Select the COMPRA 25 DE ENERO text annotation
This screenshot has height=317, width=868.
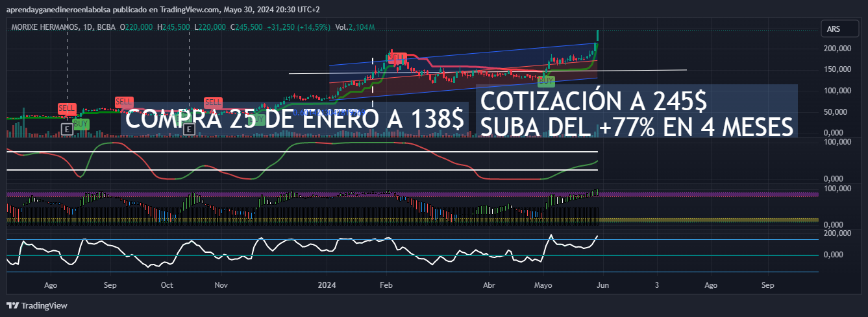pyautogui.click(x=294, y=119)
